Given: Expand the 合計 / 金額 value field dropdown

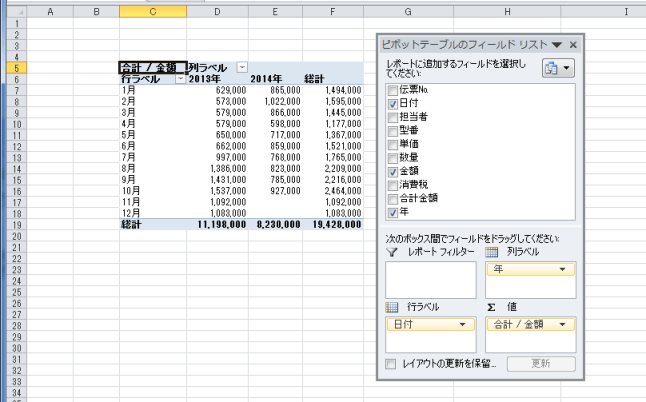Looking at the screenshot, I should click(566, 324).
